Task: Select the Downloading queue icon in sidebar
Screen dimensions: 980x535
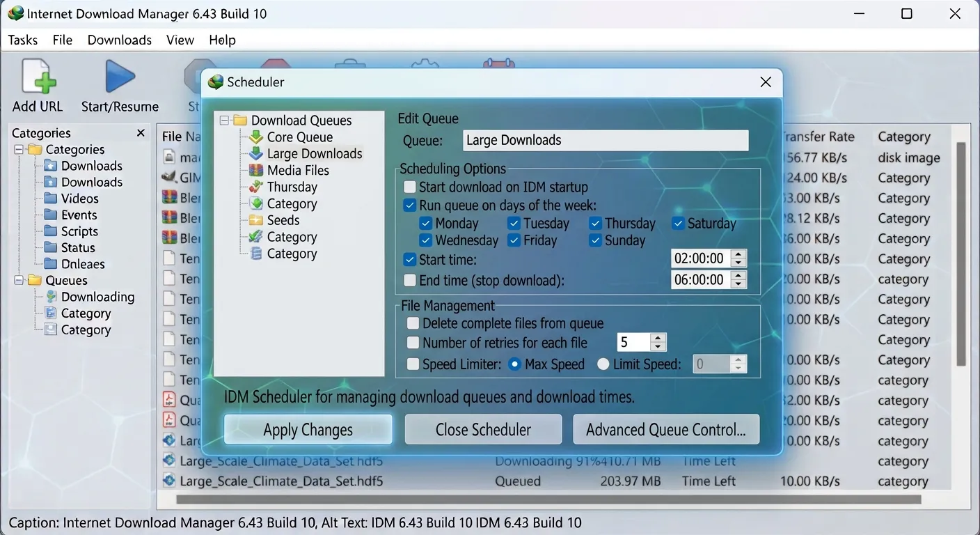Action: tap(51, 297)
